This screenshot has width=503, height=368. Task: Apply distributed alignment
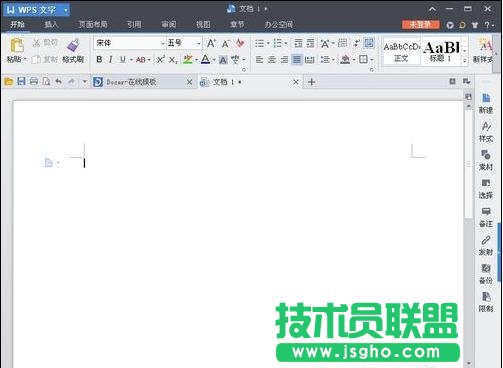310,60
